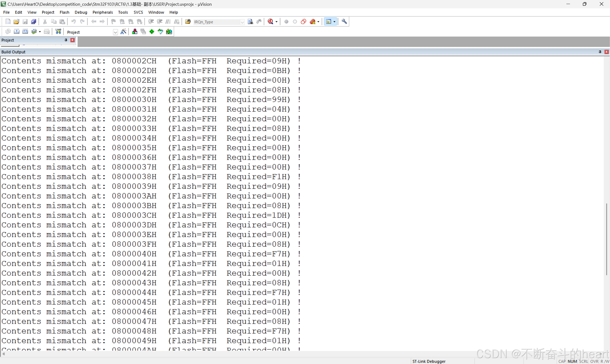The width and height of the screenshot is (610, 364).
Task: Download code to flash with LOAD button
Action: pyautogui.click(x=58, y=31)
